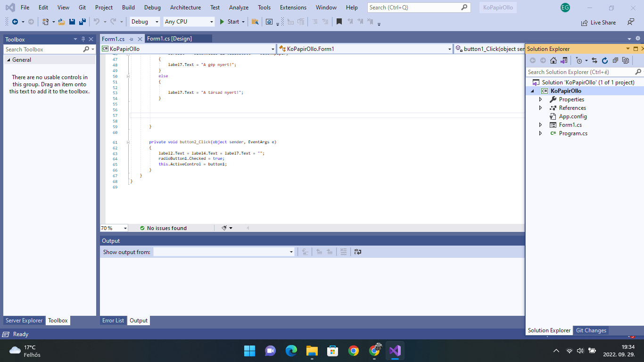
Task: Toggle auto-hide pin on Toolbox panel
Action: (83, 39)
